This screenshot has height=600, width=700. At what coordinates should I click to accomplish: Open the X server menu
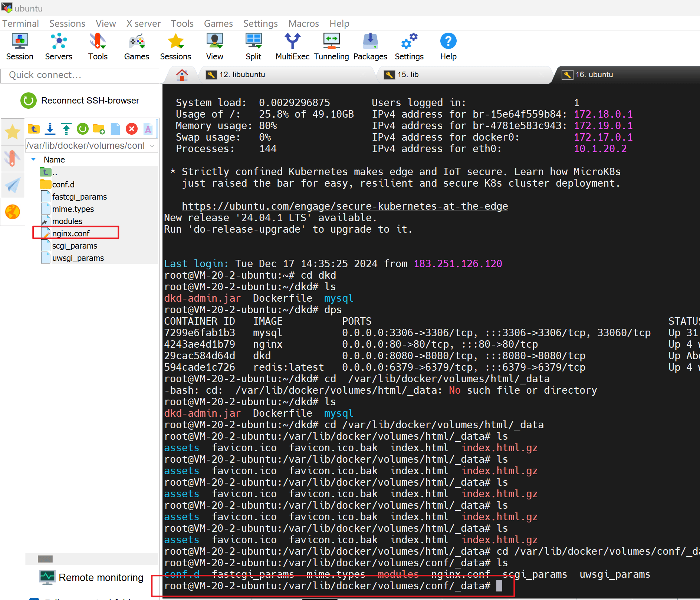[143, 23]
